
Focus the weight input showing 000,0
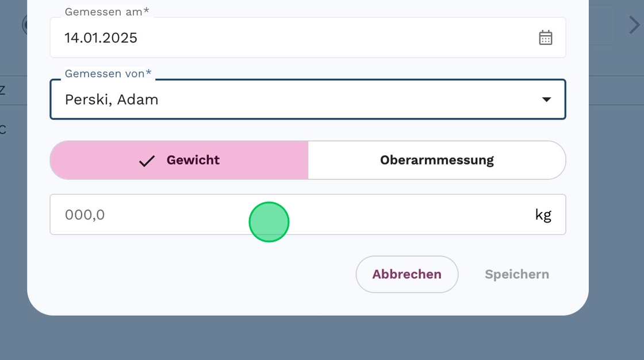172,215
